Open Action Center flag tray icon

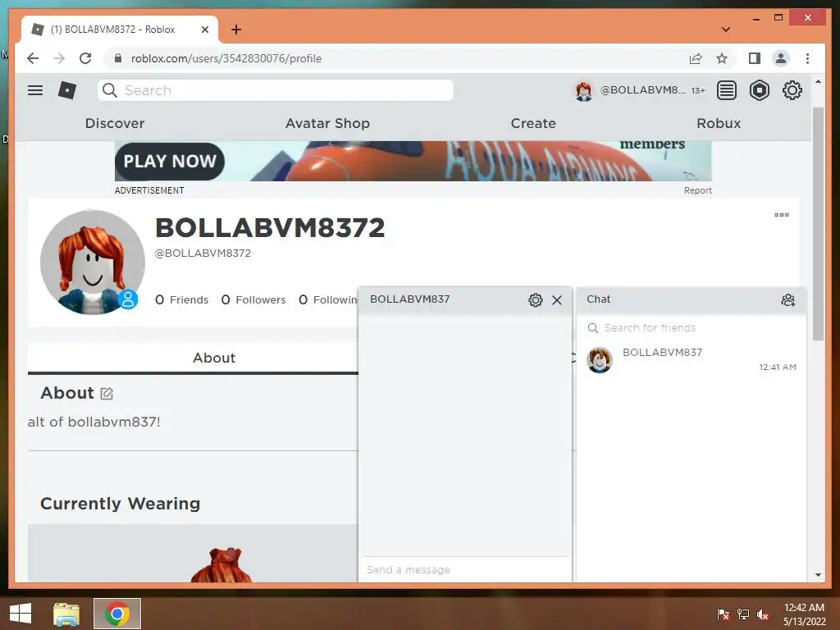tap(724, 614)
